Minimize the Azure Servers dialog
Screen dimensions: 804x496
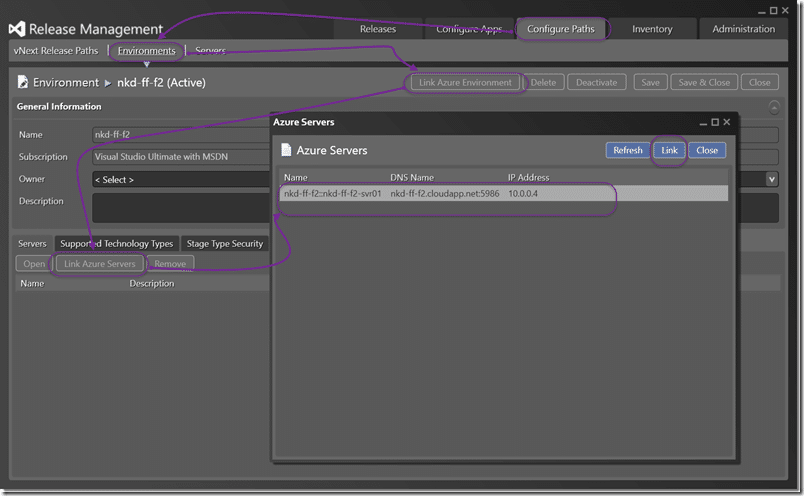tap(703, 123)
